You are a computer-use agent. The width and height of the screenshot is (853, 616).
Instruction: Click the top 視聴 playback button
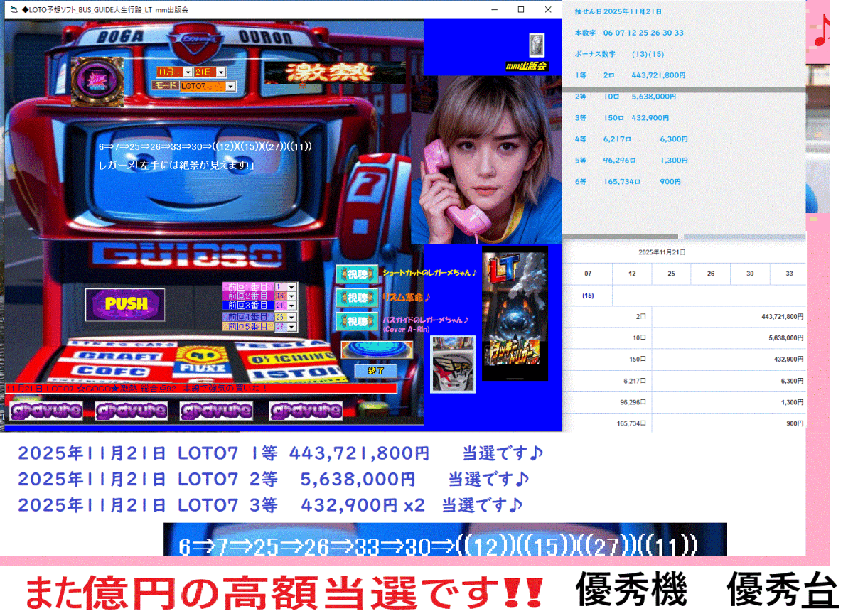(x=358, y=275)
